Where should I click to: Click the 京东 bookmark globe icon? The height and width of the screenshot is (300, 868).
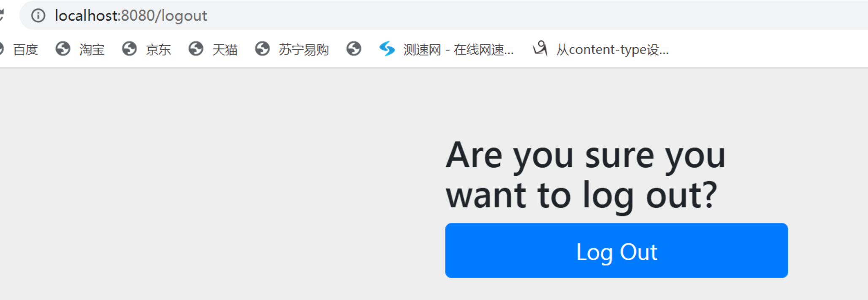129,49
